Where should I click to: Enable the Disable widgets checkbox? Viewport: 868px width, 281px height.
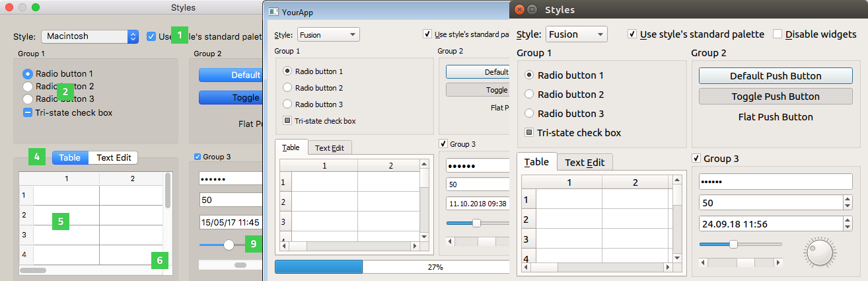778,34
